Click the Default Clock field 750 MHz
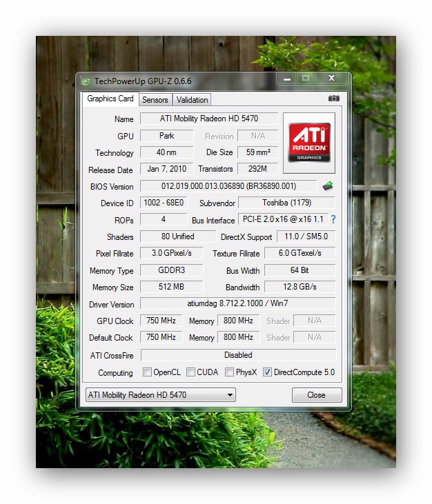Screen dimensions: 432x504 [x=161, y=337]
